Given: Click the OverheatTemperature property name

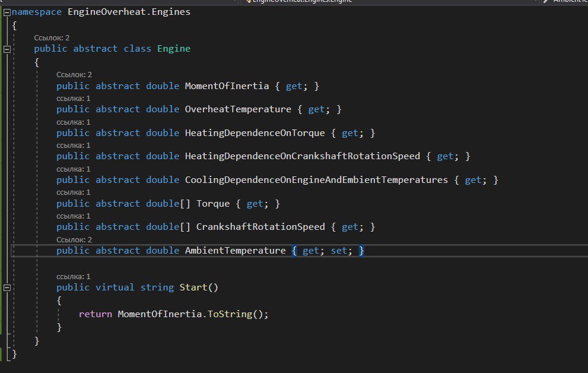Looking at the screenshot, I should [238, 109].
